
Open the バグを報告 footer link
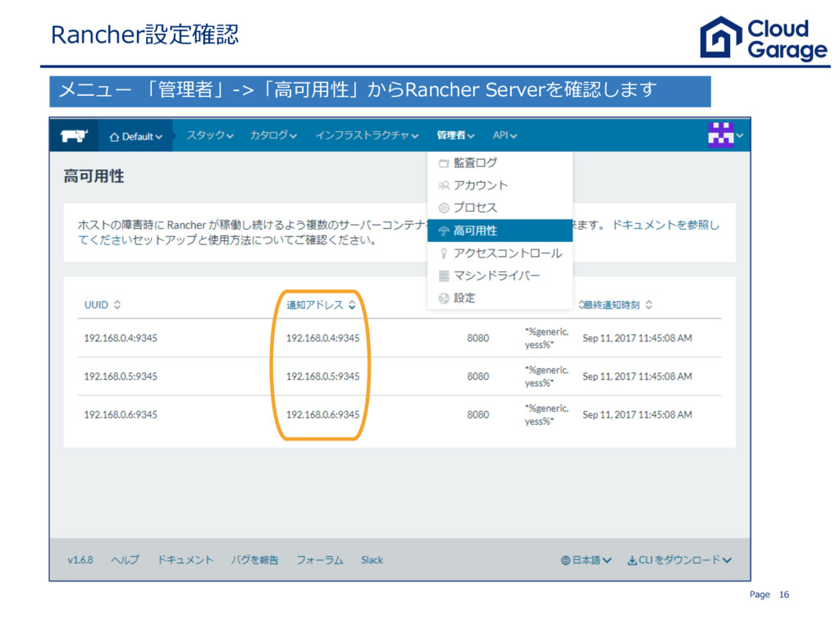[x=255, y=560]
